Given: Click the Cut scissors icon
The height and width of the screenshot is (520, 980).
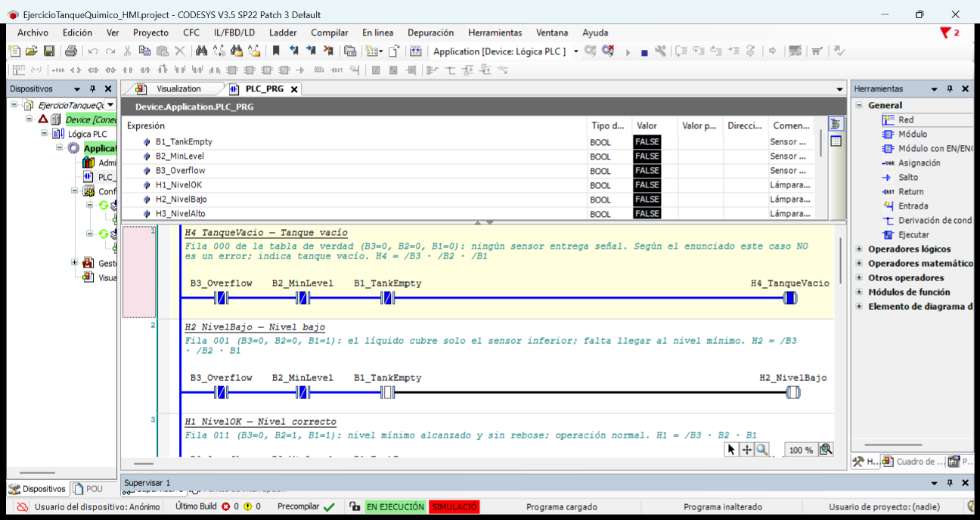Looking at the screenshot, I should click(127, 51).
